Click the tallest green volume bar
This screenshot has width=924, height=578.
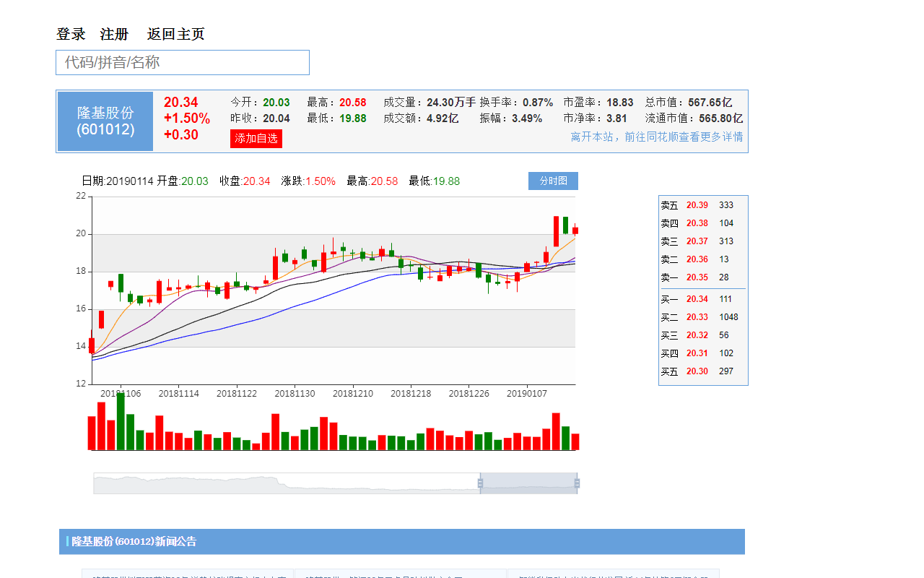[121, 421]
